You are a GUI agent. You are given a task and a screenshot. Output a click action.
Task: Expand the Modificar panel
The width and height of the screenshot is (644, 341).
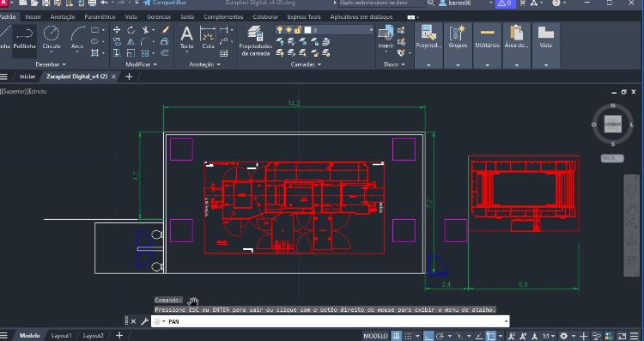click(141, 64)
